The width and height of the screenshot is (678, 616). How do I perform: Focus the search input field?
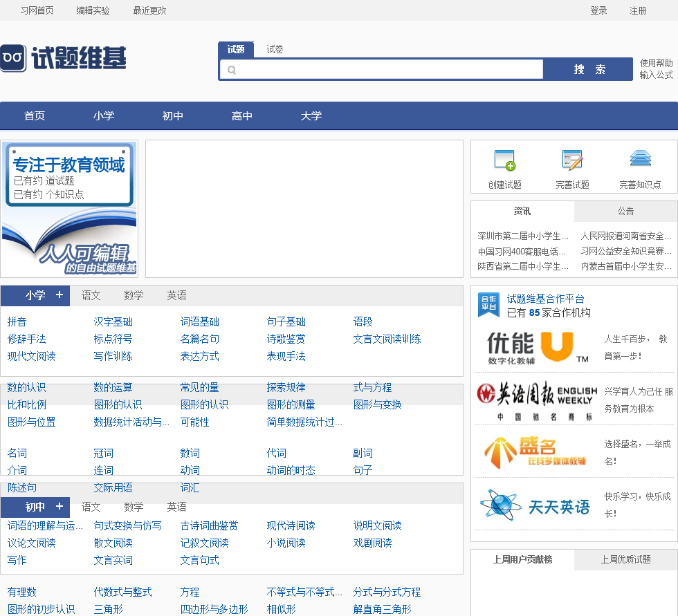click(381, 70)
